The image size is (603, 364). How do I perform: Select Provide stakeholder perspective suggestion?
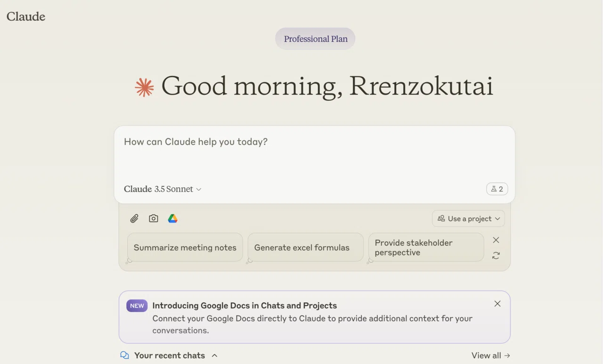426,247
